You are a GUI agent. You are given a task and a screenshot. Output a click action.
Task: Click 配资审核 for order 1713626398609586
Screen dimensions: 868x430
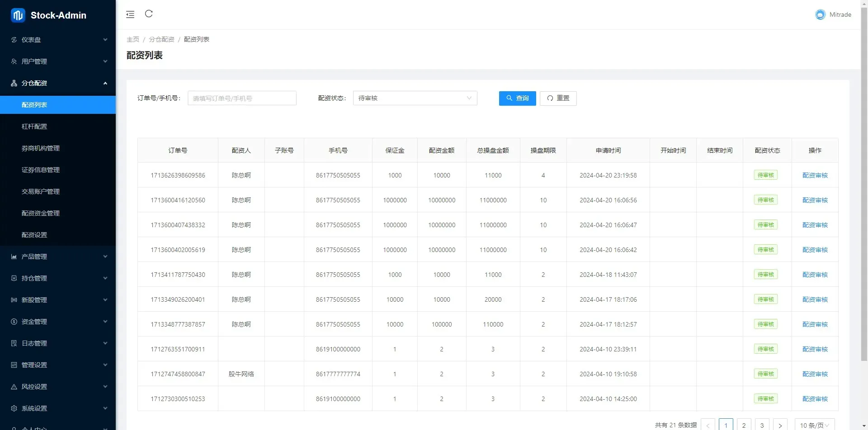tap(815, 175)
